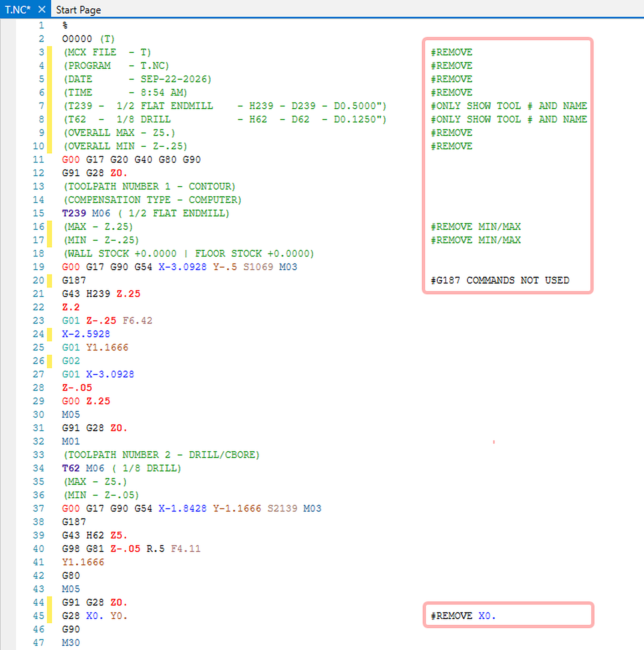
Task: Click the 'G98 G81' drill cycle line
Action: [x=131, y=549]
